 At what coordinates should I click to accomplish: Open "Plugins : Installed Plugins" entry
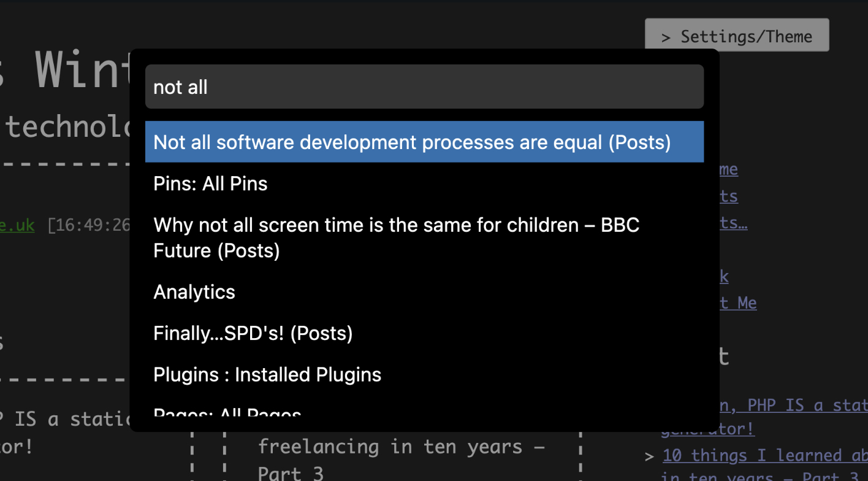tap(267, 375)
